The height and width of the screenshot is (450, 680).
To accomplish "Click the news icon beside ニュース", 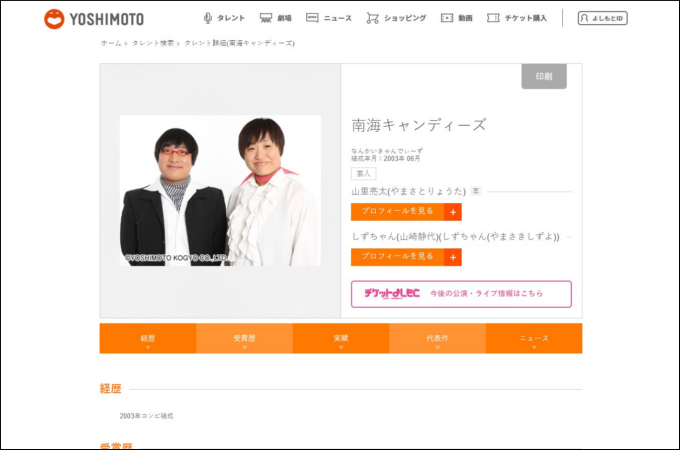I will [312, 18].
